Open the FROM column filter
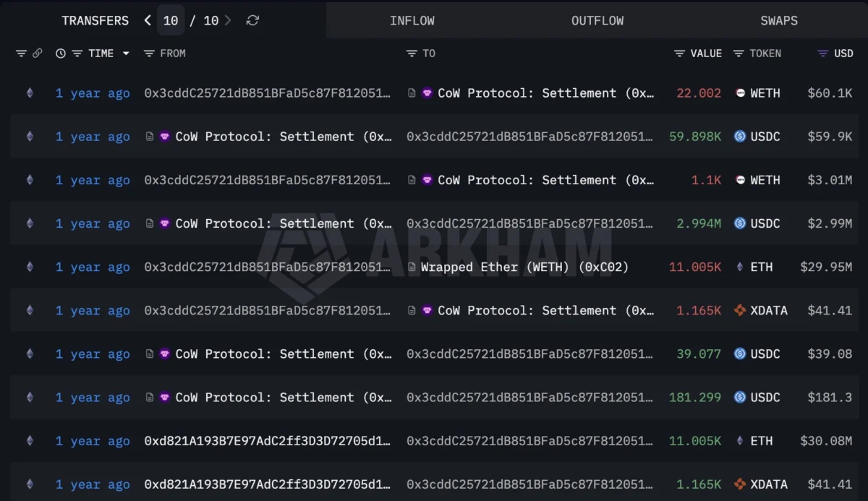This screenshot has width=868, height=501. pos(149,53)
